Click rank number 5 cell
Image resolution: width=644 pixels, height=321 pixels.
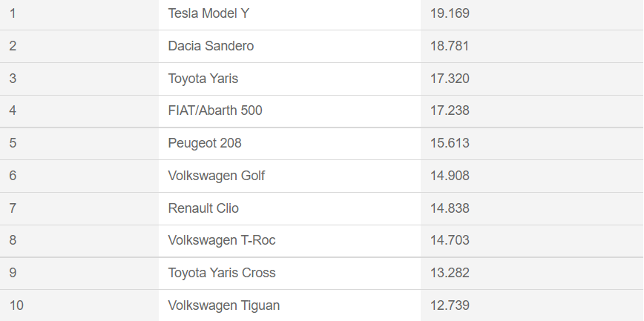tap(13, 143)
